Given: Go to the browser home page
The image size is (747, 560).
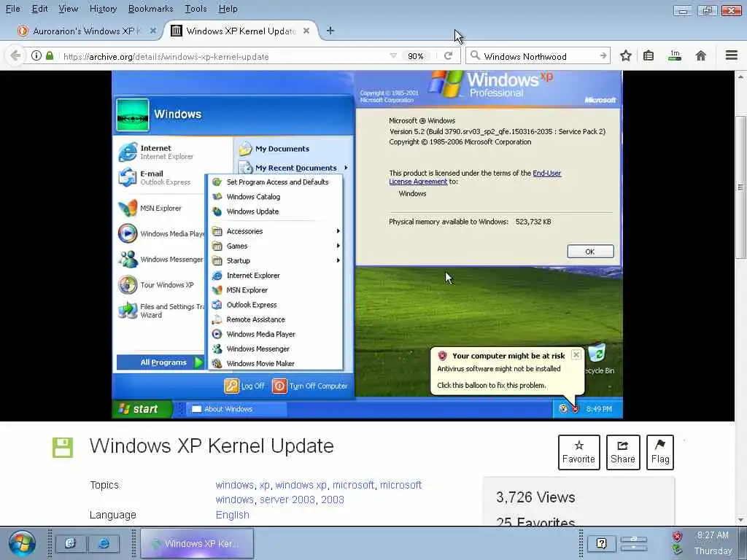Looking at the screenshot, I should pyautogui.click(x=700, y=55).
